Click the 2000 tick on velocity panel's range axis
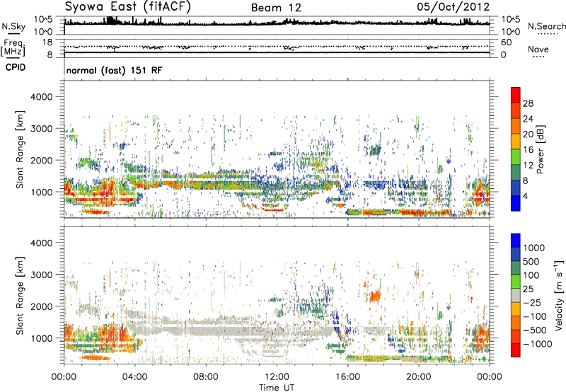566x392 pixels. [42, 306]
